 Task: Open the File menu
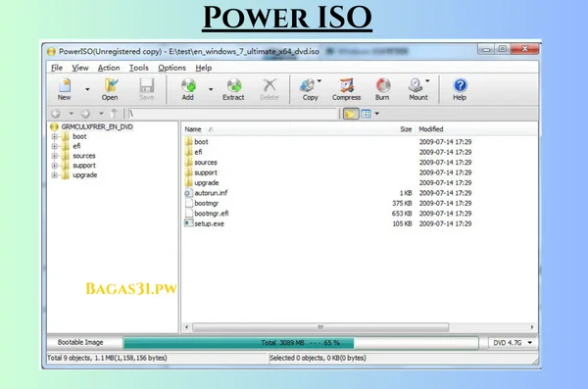[x=57, y=68]
